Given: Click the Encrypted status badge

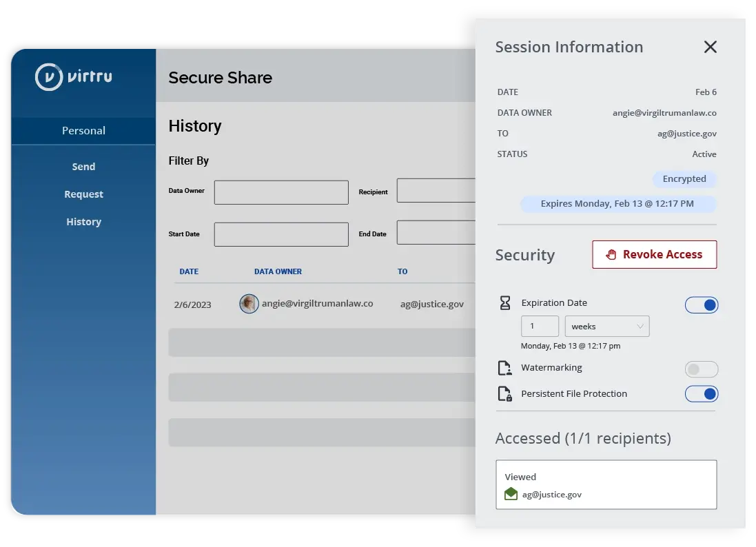Looking at the screenshot, I should [x=684, y=179].
